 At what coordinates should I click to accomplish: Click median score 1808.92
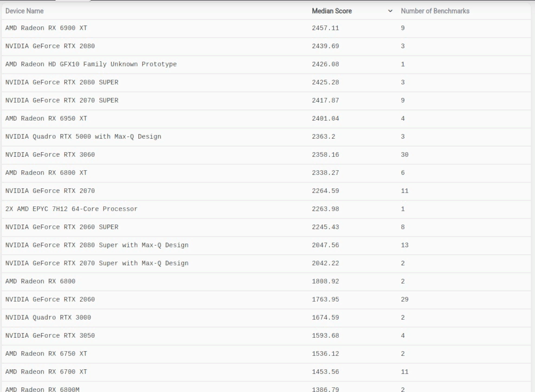[326, 281]
